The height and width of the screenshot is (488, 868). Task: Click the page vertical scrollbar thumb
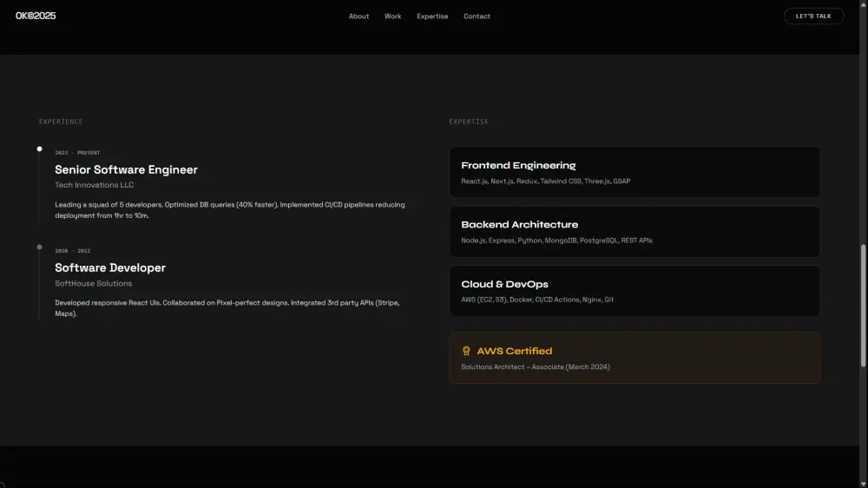tap(863, 304)
